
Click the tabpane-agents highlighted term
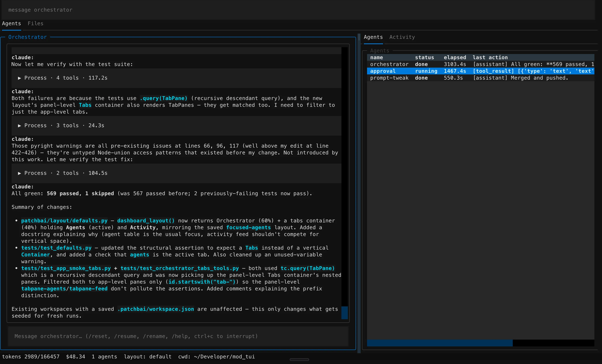(43, 289)
